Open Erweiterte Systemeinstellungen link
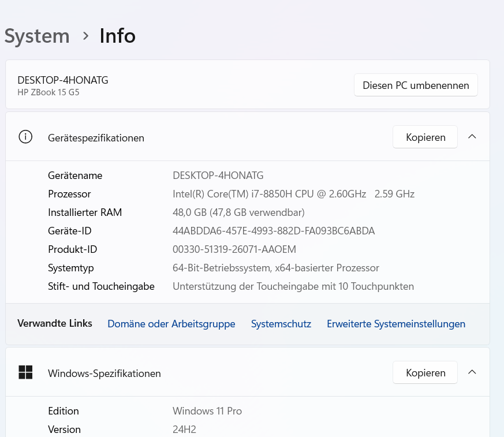This screenshot has width=504, height=437. click(x=396, y=324)
